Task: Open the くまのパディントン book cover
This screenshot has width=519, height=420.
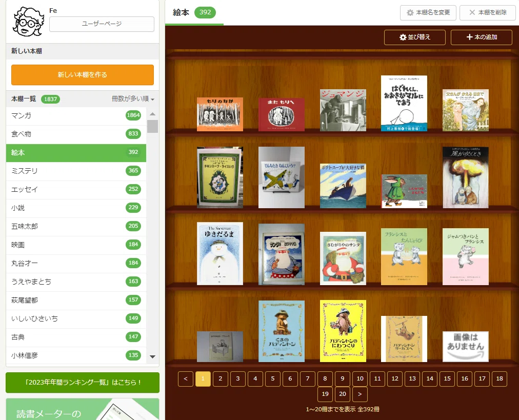Action: (282, 331)
